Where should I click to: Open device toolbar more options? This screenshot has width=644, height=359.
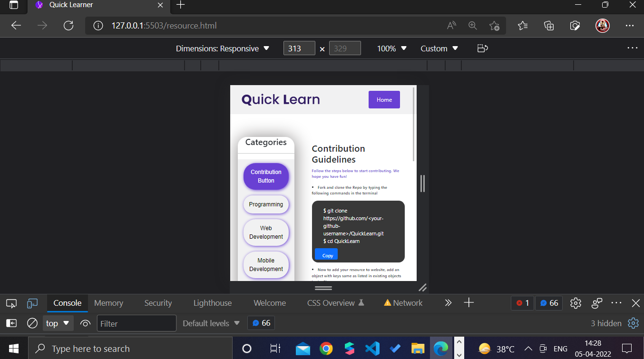point(632,48)
